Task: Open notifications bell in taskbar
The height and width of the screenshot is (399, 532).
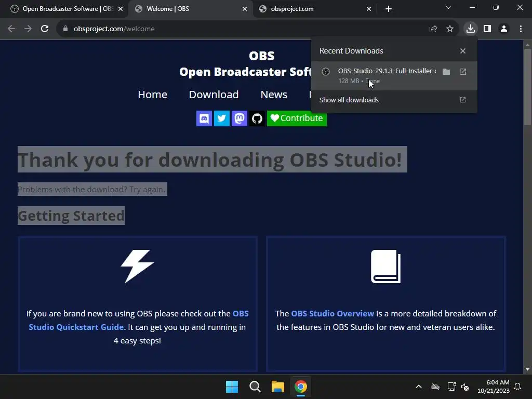Action: coord(518,387)
